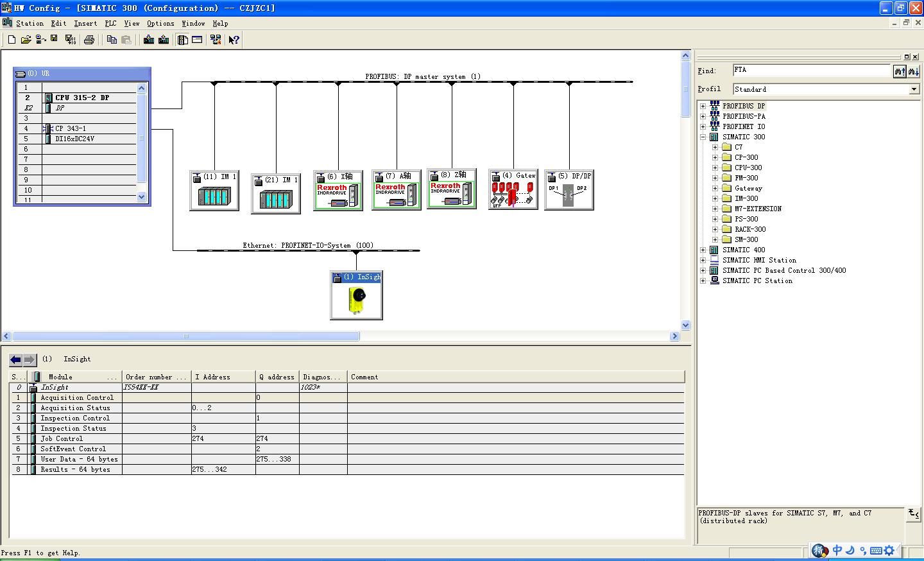924x561 pixels.
Task: Select the Rexroth drive labeled (6) X轴
Action: click(338, 190)
